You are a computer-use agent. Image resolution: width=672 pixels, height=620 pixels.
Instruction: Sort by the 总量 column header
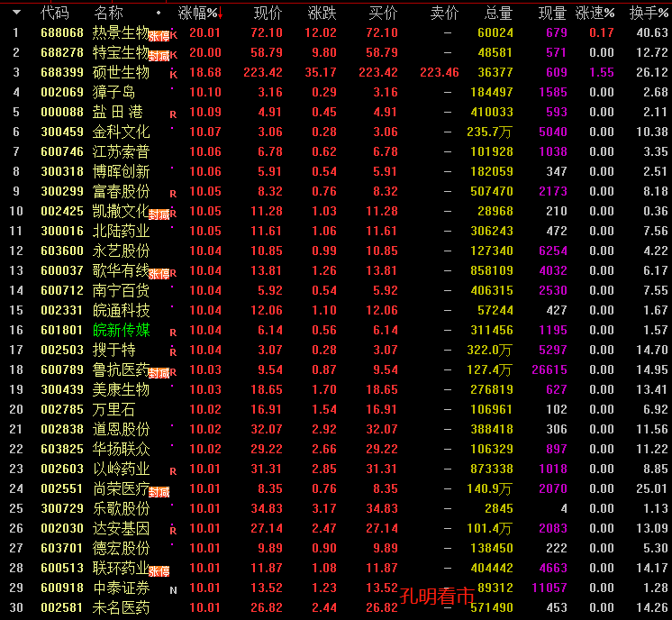click(x=498, y=14)
